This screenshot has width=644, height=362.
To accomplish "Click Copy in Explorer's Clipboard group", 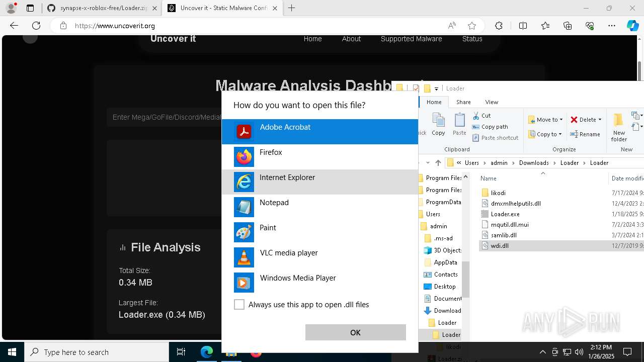I will click(438, 124).
